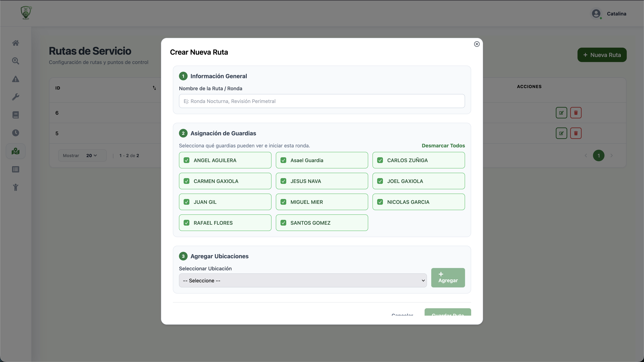Click the red trash icon for route 5

(x=576, y=133)
